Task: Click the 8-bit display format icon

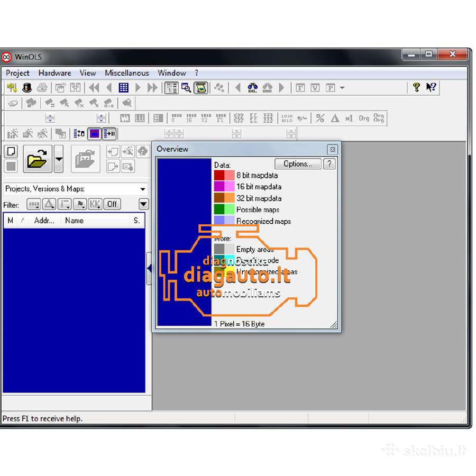Action: tap(176, 118)
